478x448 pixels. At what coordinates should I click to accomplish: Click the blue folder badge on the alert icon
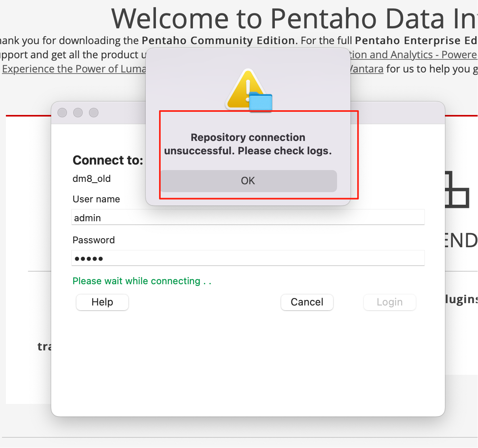coord(261,102)
